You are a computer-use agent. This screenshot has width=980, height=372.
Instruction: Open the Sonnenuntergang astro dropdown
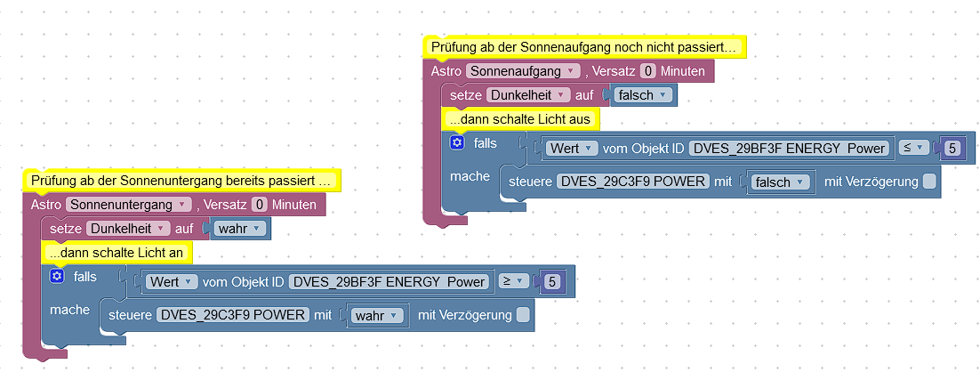129,205
